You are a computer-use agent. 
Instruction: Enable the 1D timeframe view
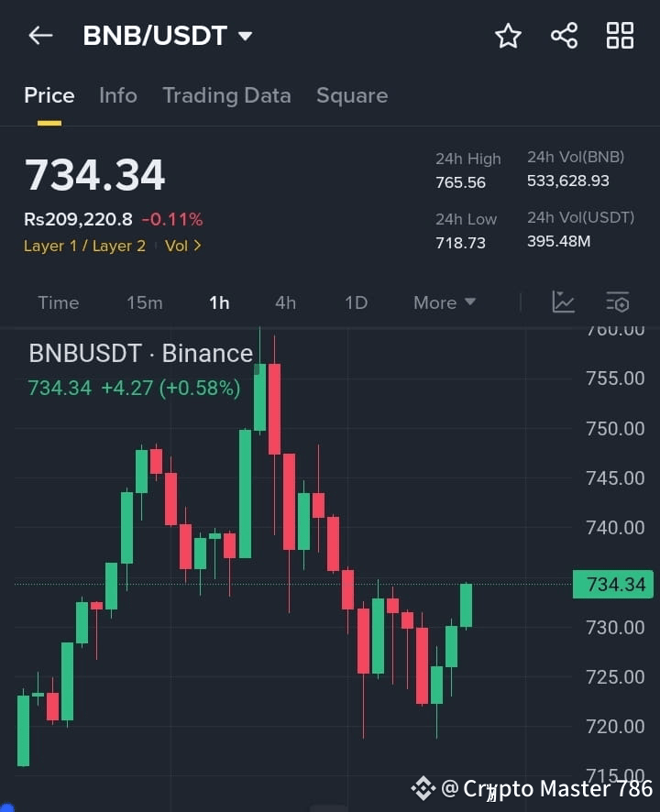(356, 302)
